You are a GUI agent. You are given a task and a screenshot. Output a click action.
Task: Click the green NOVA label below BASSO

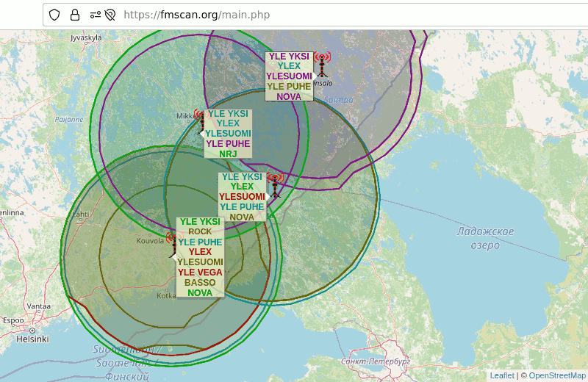coord(200,292)
